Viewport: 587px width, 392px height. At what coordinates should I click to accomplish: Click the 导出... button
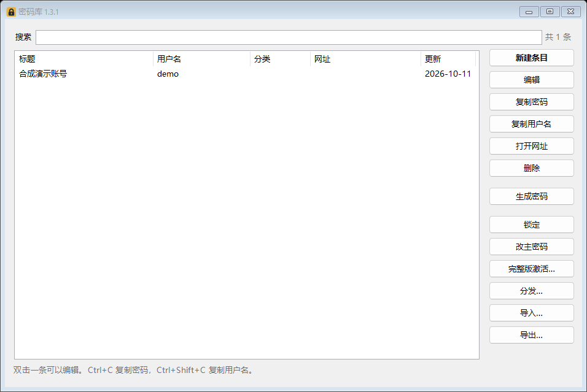(x=531, y=335)
